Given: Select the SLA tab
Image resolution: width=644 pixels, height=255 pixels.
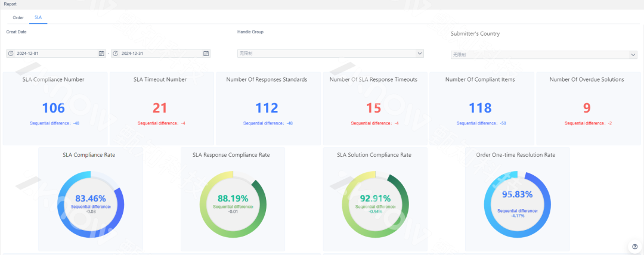Looking at the screenshot, I should pos(38,17).
